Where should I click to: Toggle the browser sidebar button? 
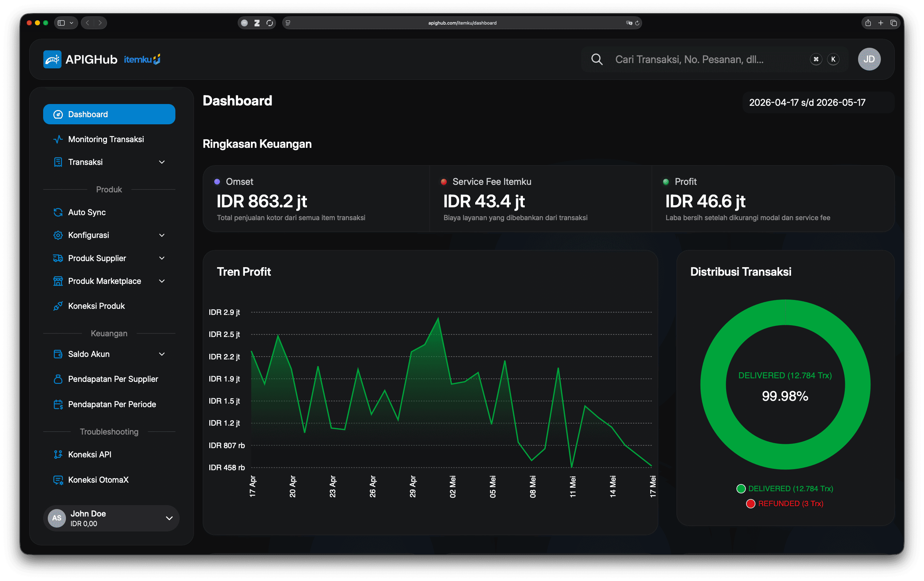point(61,23)
